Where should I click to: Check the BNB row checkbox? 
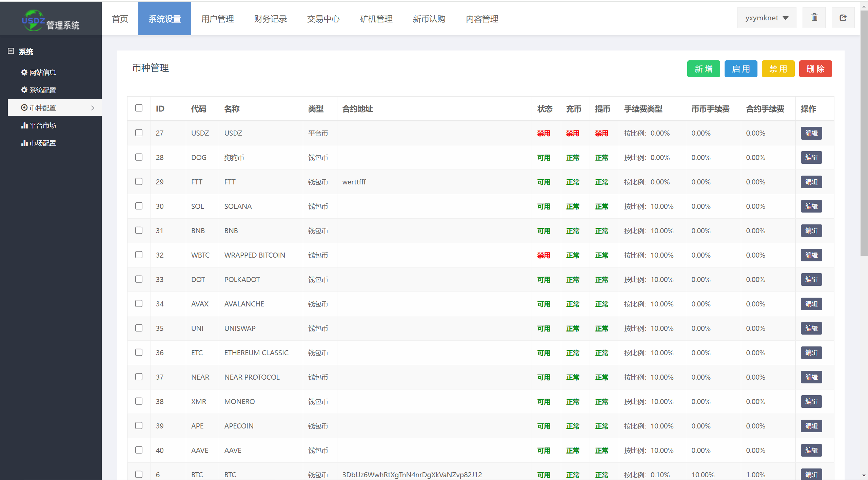tap(139, 230)
